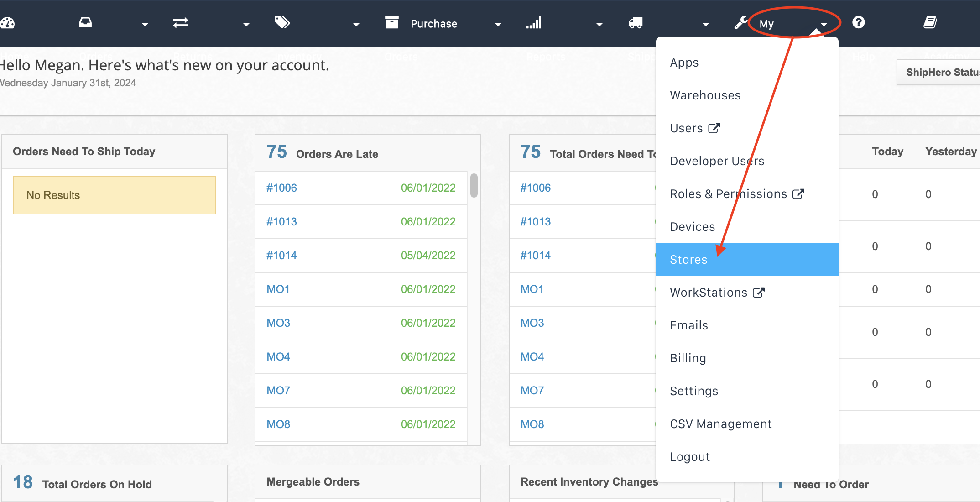The width and height of the screenshot is (980, 502).
Task: Open the bar chart analytics icon
Action: [534, 23]
